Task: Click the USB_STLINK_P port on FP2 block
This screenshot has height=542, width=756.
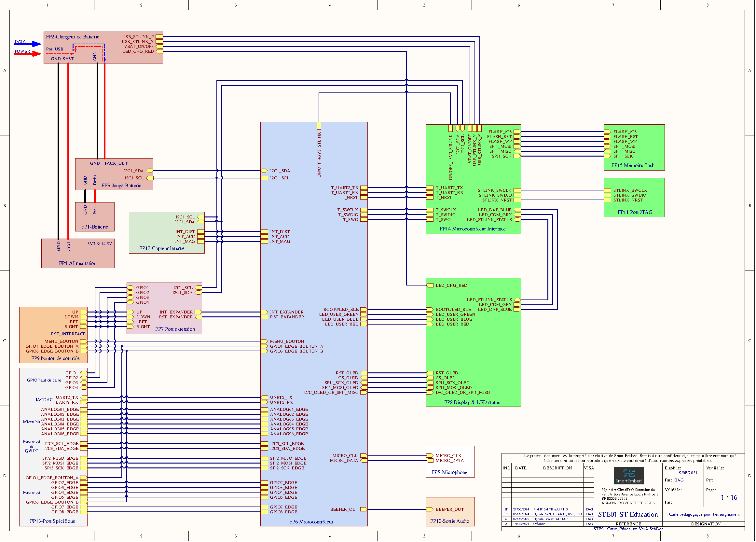Action: coord(159,37)
